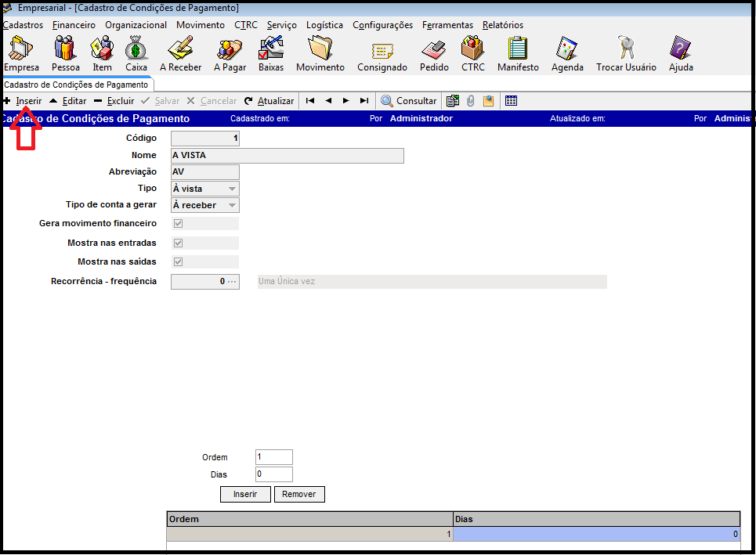Click the Nome input field
This screenshot has height=555, width=756.
click(x=287, y=156)
